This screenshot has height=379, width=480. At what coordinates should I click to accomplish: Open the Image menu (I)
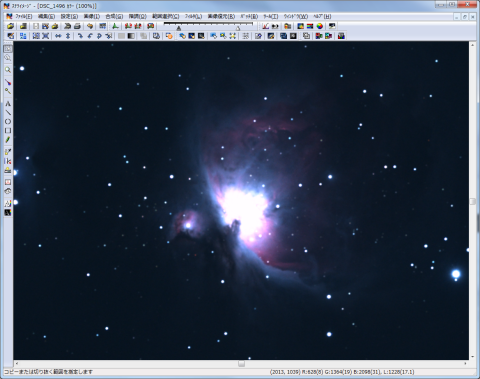pos(92,16)
